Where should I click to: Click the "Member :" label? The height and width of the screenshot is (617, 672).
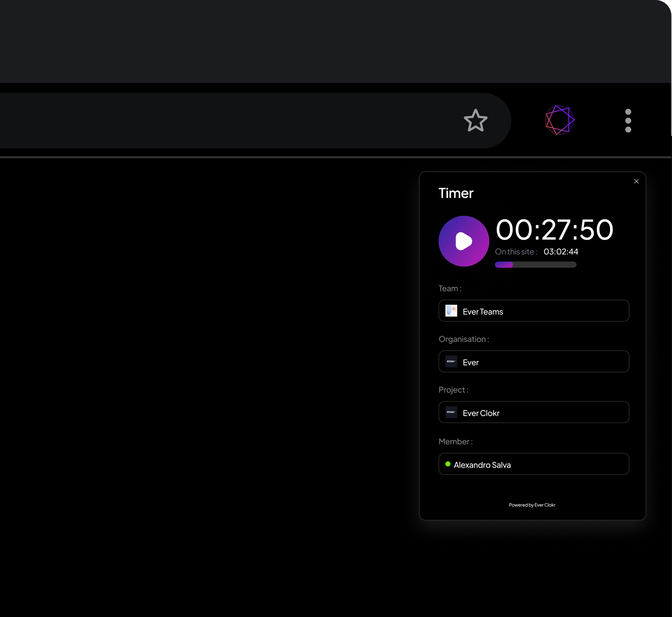456,442
